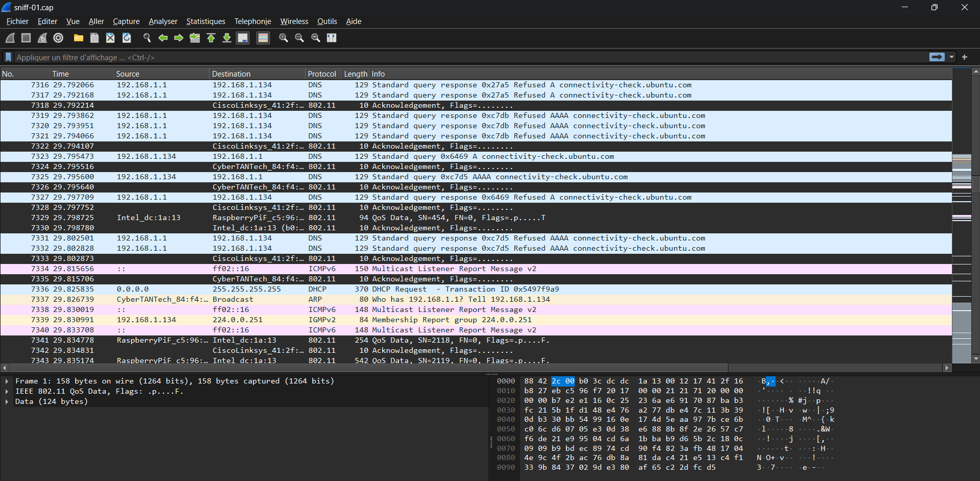Add a filter button with the plus sign
The image size is (980, 481).
965,57
